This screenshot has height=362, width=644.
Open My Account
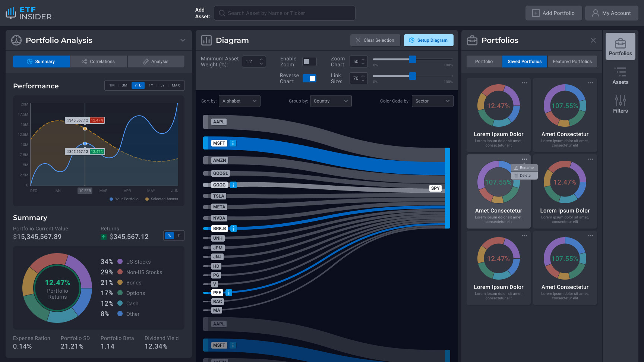click(x=612, y=13)
